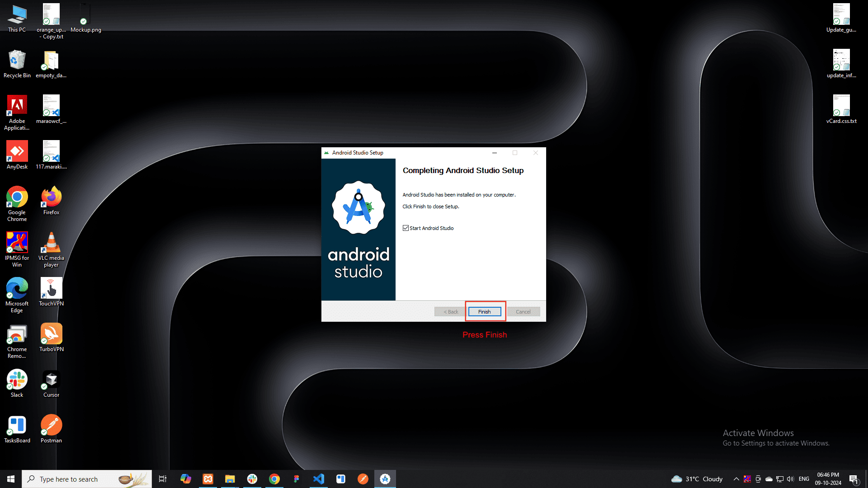Open weather widget showing 31°C Cloudy
Image resolution: width=868 pixels, height=488 pixels.
[697, 479]
